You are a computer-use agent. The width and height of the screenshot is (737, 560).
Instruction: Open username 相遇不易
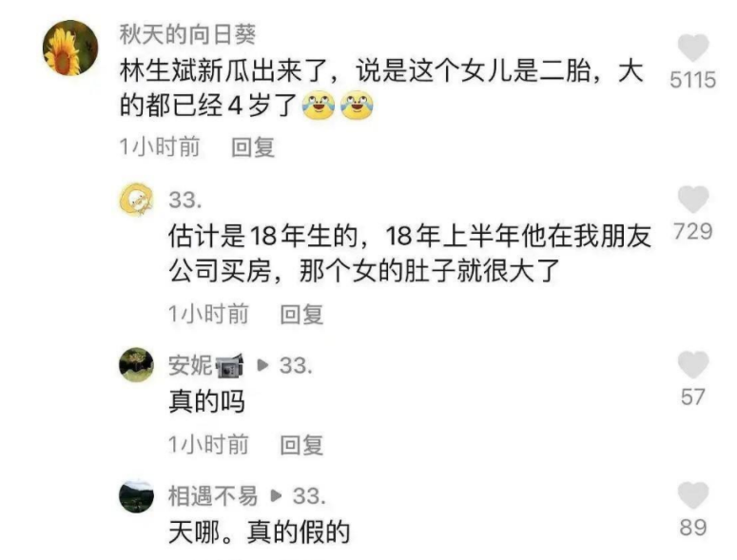[213, 496]
